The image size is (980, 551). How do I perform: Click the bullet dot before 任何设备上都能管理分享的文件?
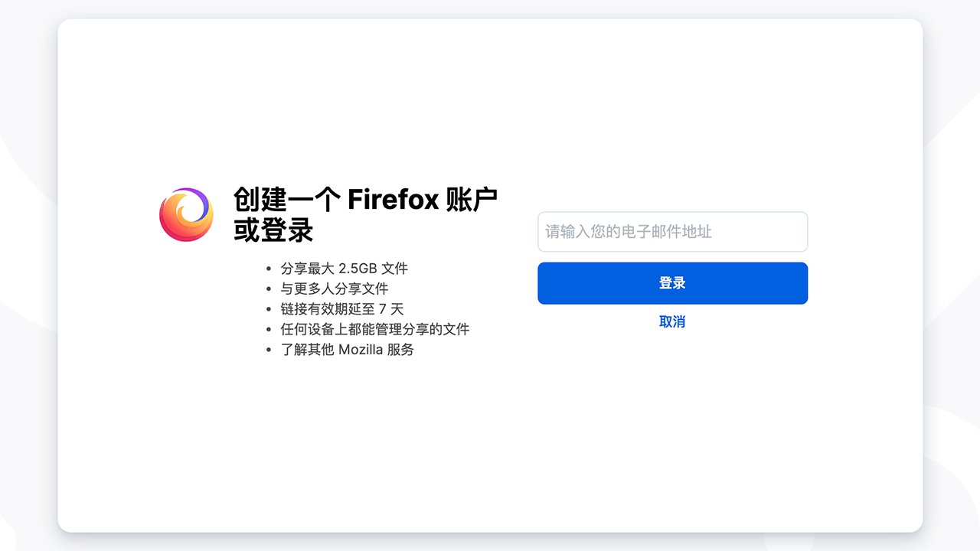268,330
